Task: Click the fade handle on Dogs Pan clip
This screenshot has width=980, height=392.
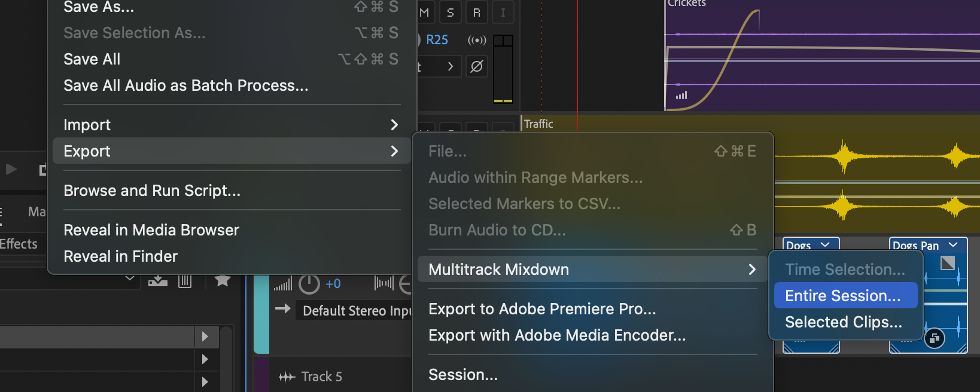Action: tap(947, 263)
